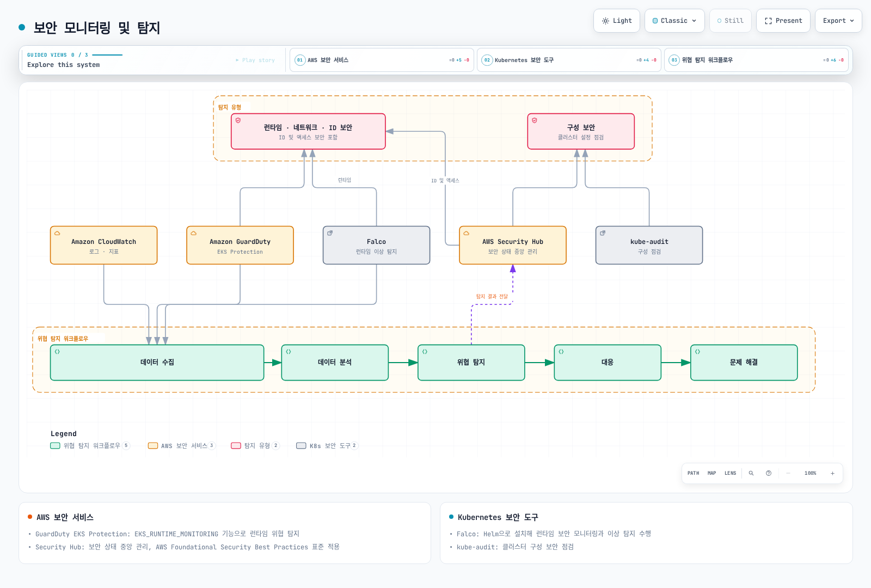Open the search magnifier icon
The width and height of the screenshot is (871, 588).
751,473
